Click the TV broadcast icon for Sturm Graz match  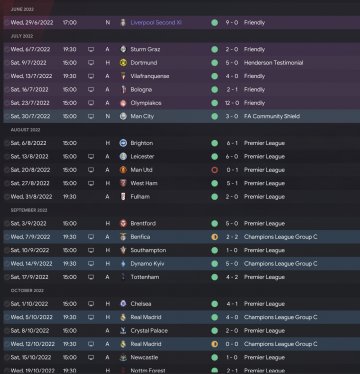click(x=91, y=49)
